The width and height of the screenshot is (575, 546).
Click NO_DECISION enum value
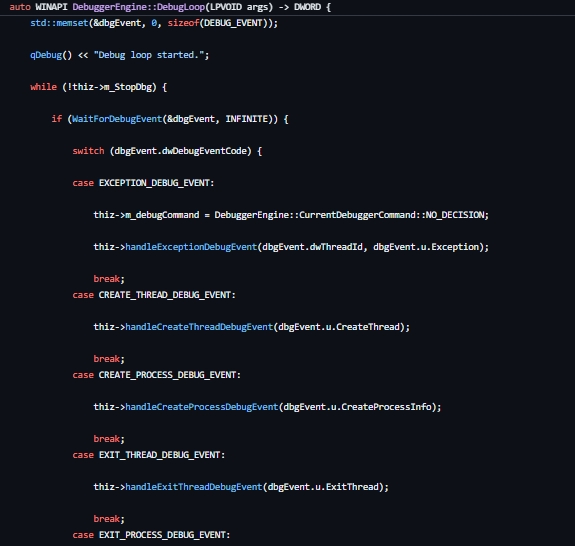pyautogui.click(x=455, y=215)
